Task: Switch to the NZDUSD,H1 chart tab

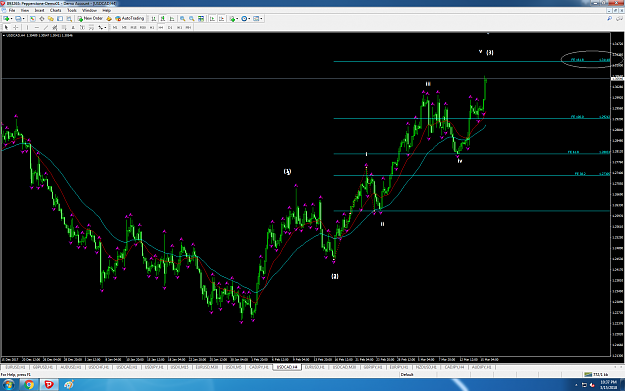Action: tap(426, 367)
